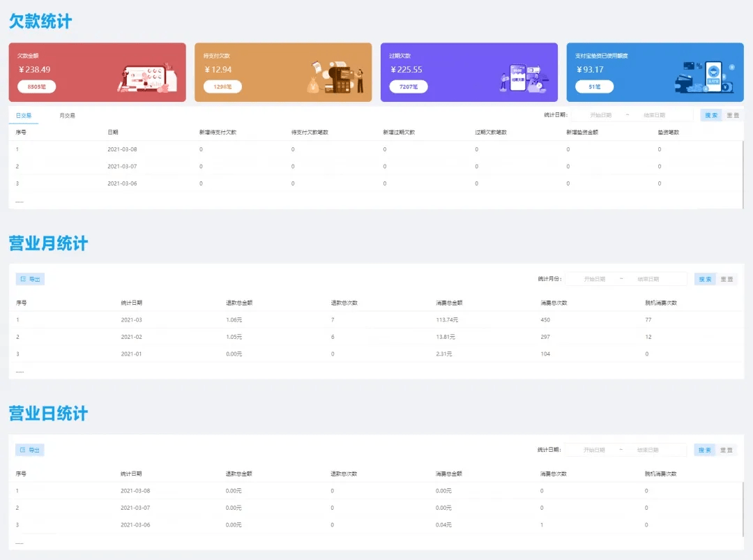The image size is (753, 560).
Task: Open 欠款统计 start date picker field
Action: click(x=601, y=115)
